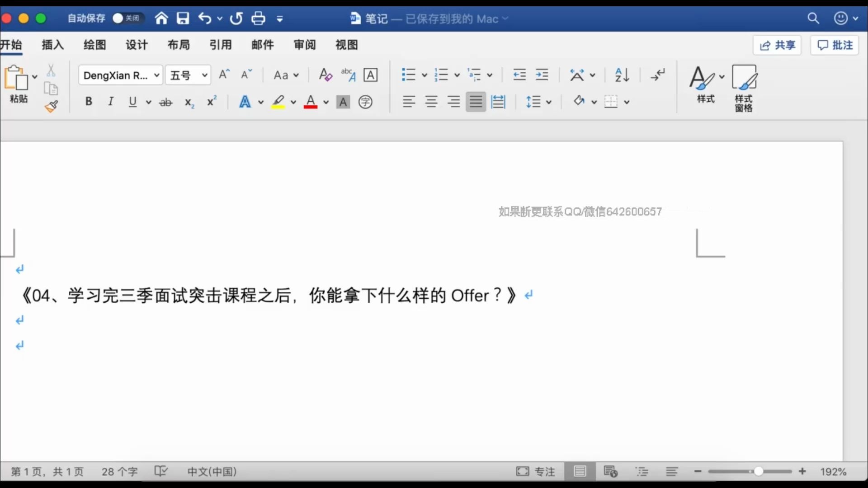The height and width of the screenshot is (488, 868).
Task: Apply character border A icon
Action: point(371,75)
